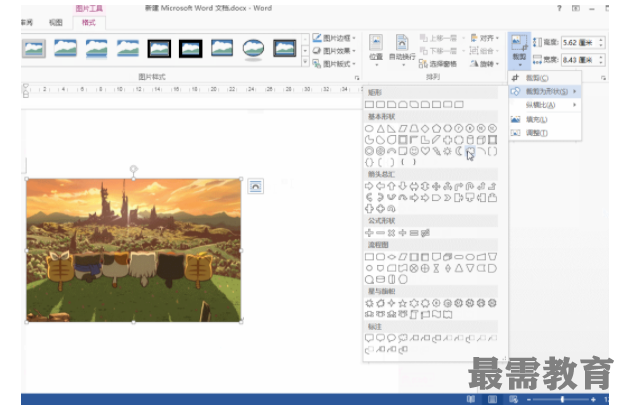Choose the four-way arrow shape
Viewport: 620px width, 413px height.
click(436, 186)
